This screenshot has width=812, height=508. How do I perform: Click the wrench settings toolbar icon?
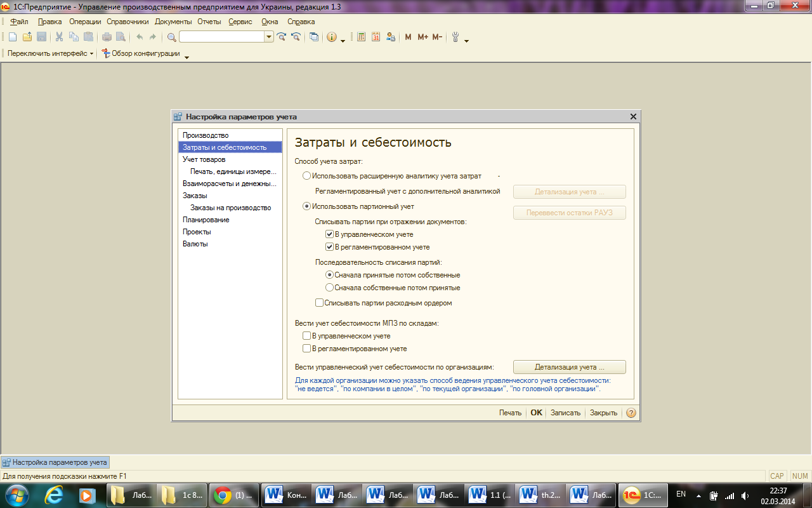pyautogui.click(x=455, y=37)
